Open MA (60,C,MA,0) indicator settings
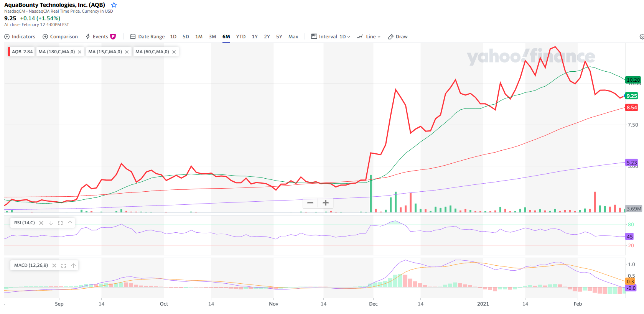644x314 pixels. click(x=152, y=52)
